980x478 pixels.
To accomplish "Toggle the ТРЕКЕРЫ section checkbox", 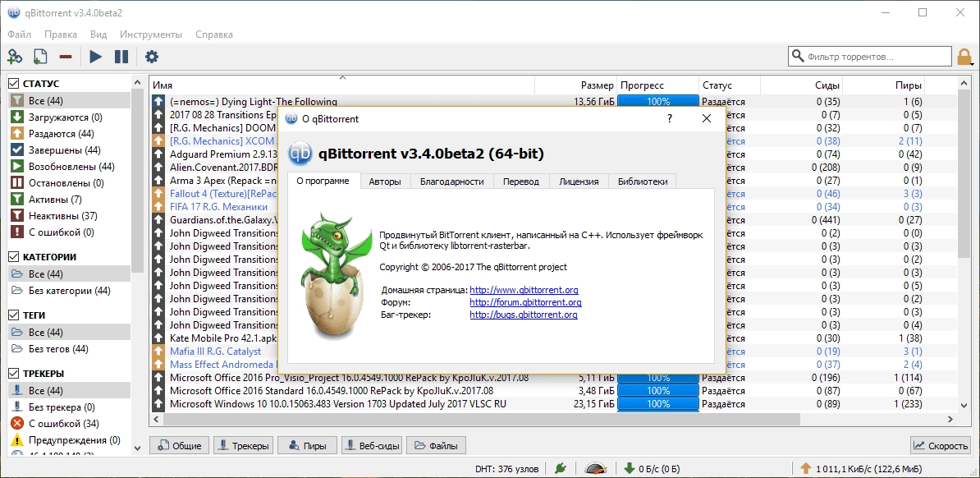I will tap(13, 374).
